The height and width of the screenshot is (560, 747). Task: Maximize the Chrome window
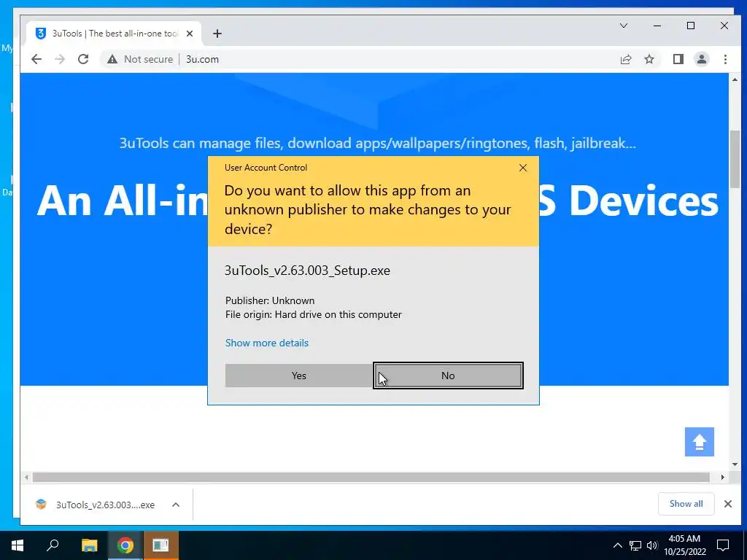tap(691, 26)
